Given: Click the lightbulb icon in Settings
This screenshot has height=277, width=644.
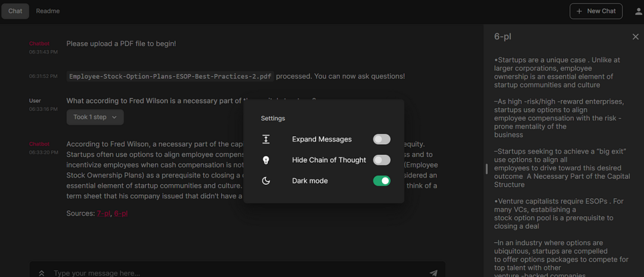Looking at the screenshot, I should 266,160.
